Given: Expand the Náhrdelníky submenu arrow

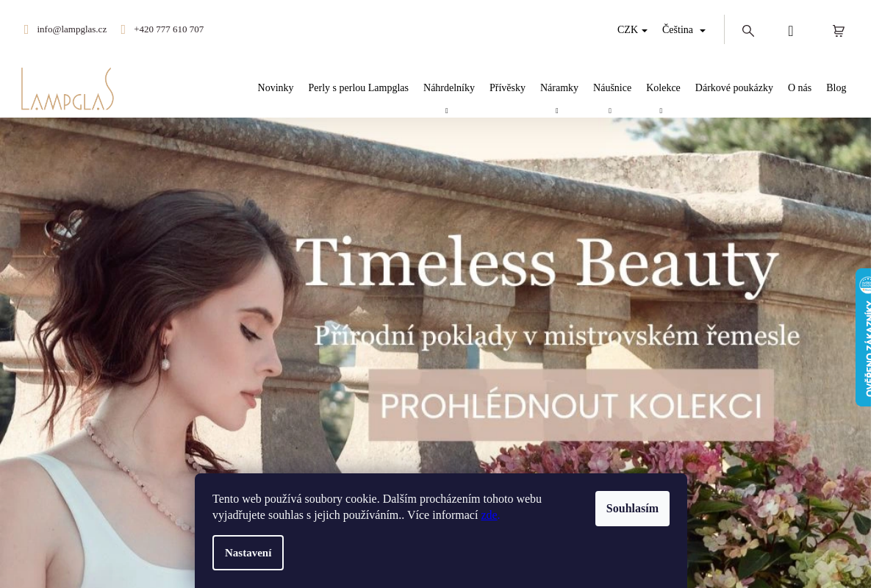Looking at the screenshot, I should point(446,111).
